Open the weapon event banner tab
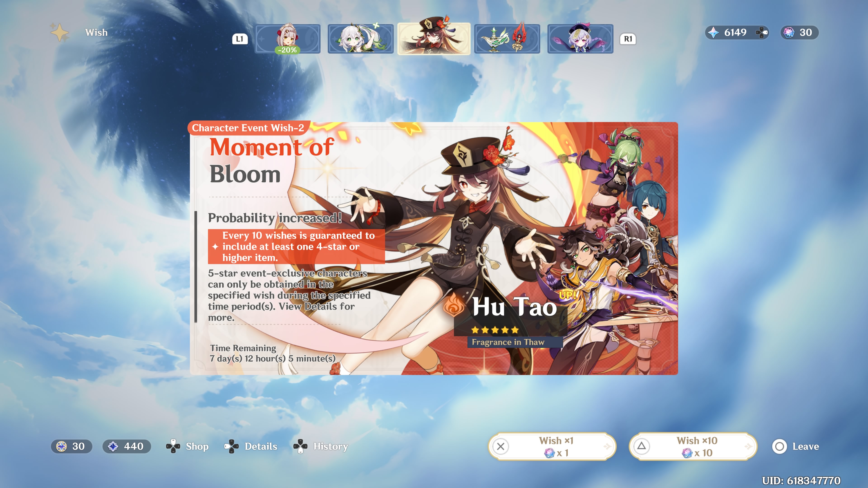This screenshot has height=488, width=868. pyautogui.click(x=507, y=39)
